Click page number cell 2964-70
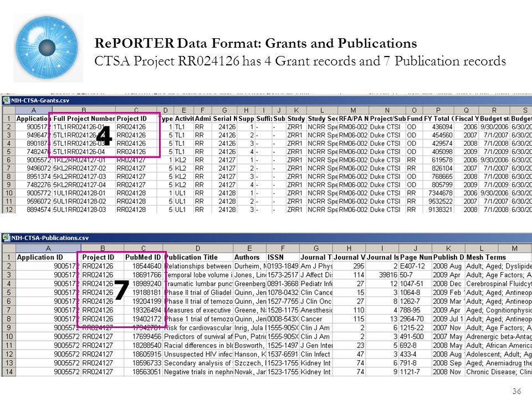 click(x=415, y=319)
